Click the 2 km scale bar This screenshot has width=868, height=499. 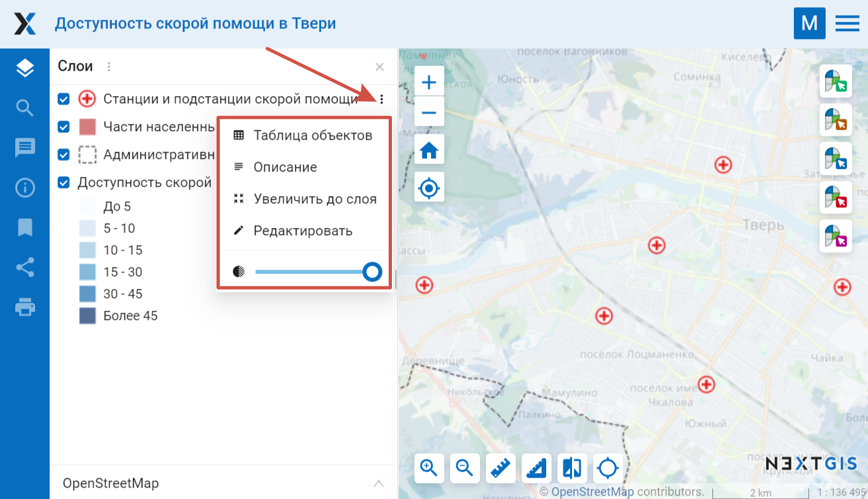pos(760,492)
